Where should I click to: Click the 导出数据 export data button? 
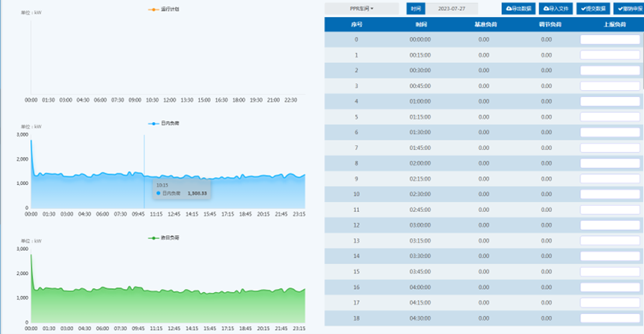(x=518, y=9)
